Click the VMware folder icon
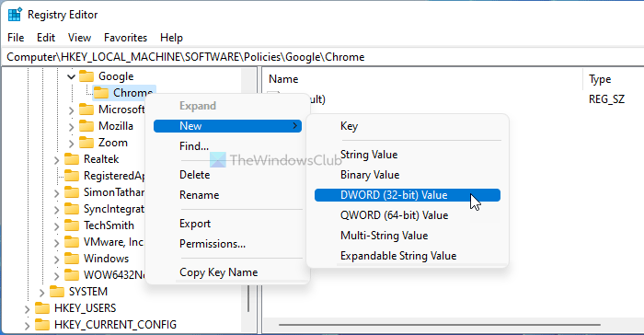Screen dimensions: 644x335 click(72, 242)
